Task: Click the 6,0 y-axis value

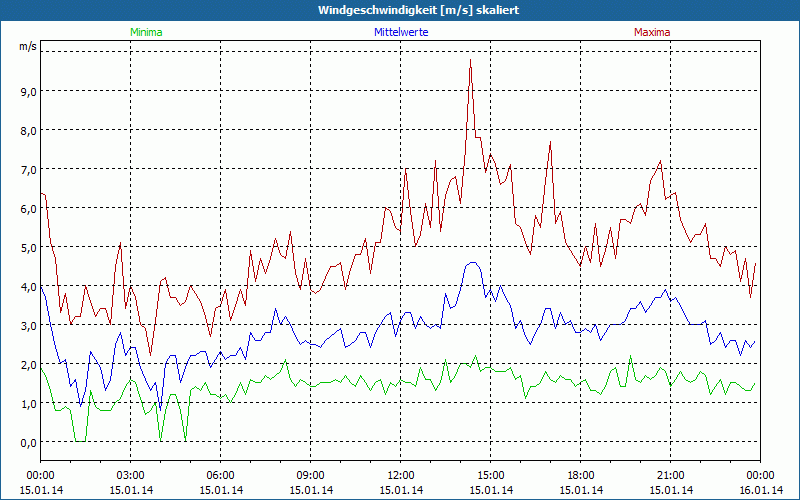Action: [x=29, y=209]
